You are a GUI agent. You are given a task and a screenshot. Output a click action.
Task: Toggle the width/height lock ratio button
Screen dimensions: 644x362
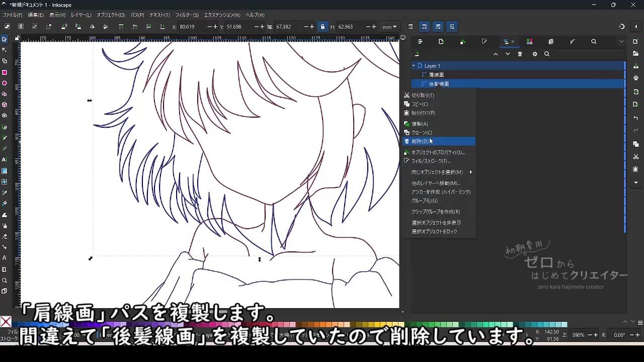pyautogui.click(x=323, y=27)
